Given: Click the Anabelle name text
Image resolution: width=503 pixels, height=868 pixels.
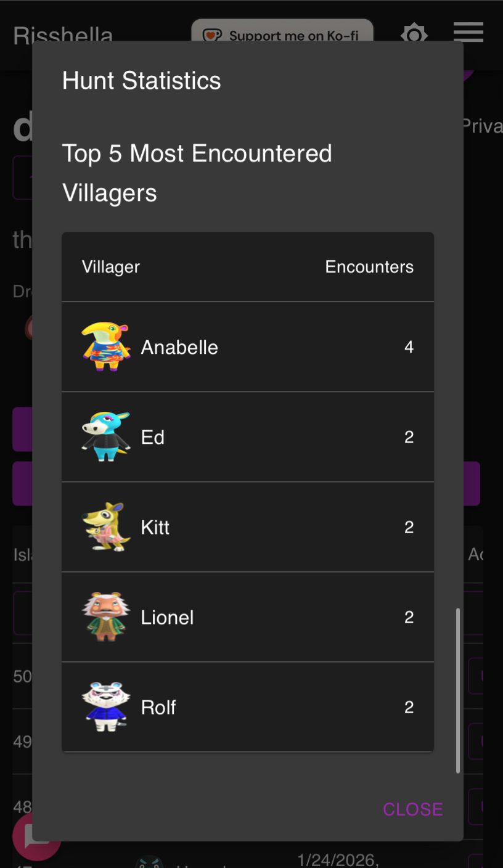Looking at the screenshot, I should pos(179,347).
